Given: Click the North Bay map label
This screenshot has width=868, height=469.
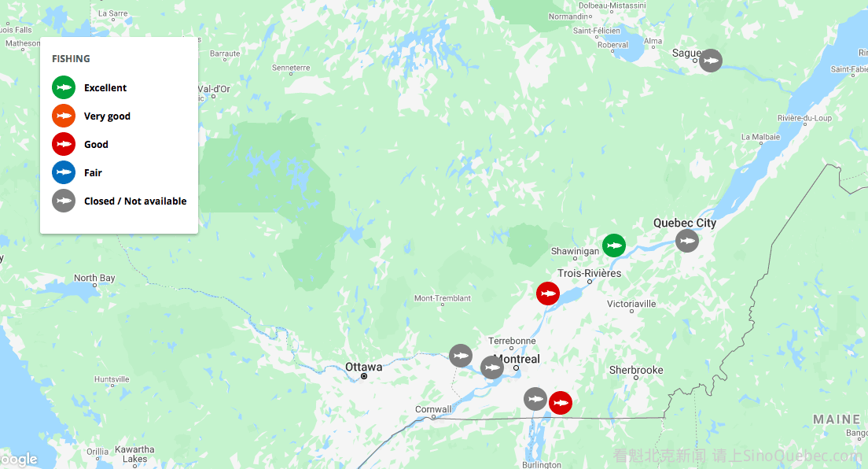Looking at the screenshot, I should click(94, 278).
